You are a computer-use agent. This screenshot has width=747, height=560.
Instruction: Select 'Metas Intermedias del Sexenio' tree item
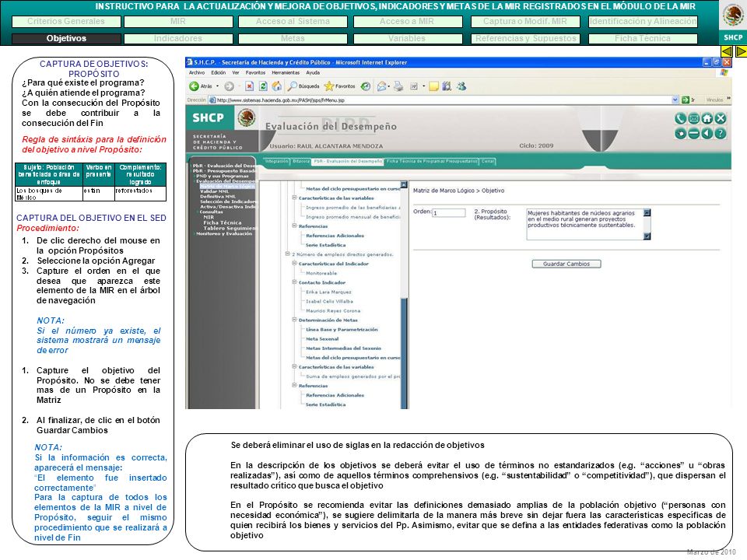click(x=343, y=348)
